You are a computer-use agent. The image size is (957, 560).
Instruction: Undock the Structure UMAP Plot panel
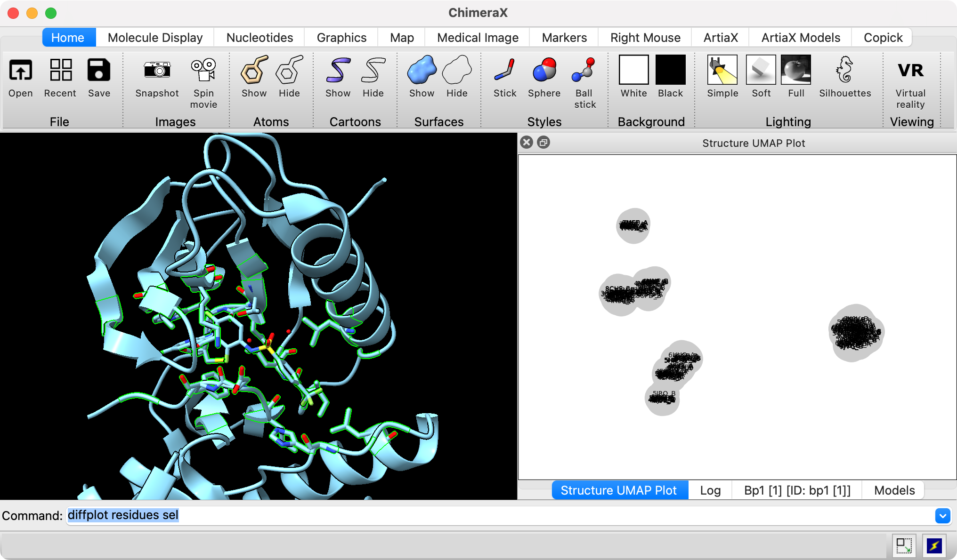tap(543, 143)
